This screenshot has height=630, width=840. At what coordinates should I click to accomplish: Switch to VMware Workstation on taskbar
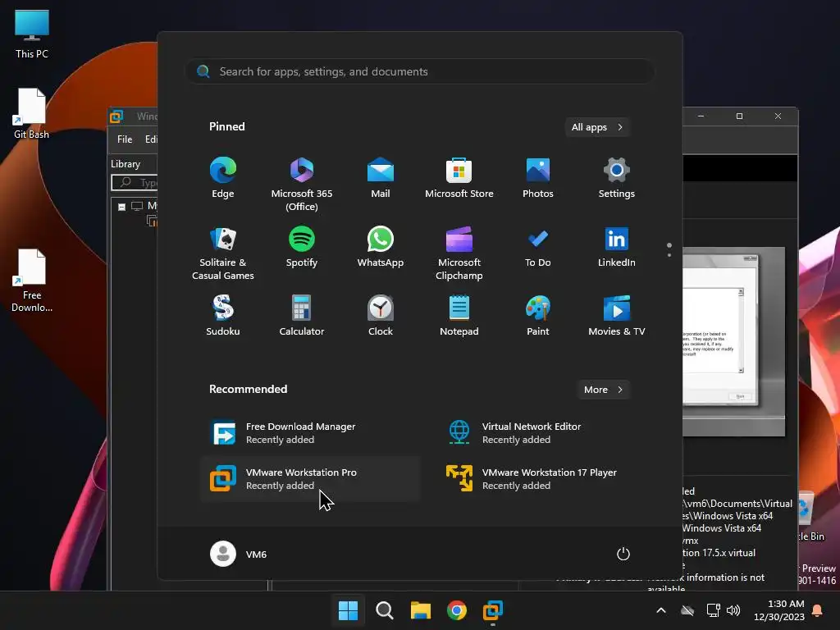pos(492,610)
